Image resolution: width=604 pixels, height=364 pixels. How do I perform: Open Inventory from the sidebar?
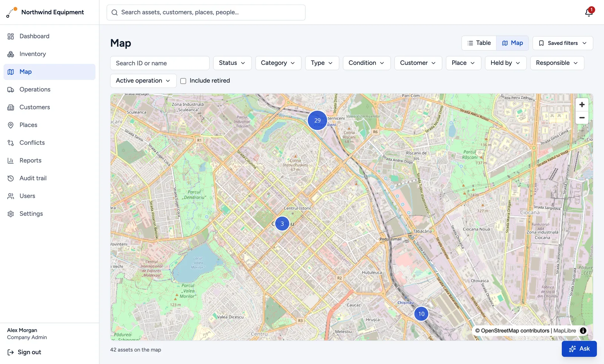pyautogui.click(x=49, y=54)
